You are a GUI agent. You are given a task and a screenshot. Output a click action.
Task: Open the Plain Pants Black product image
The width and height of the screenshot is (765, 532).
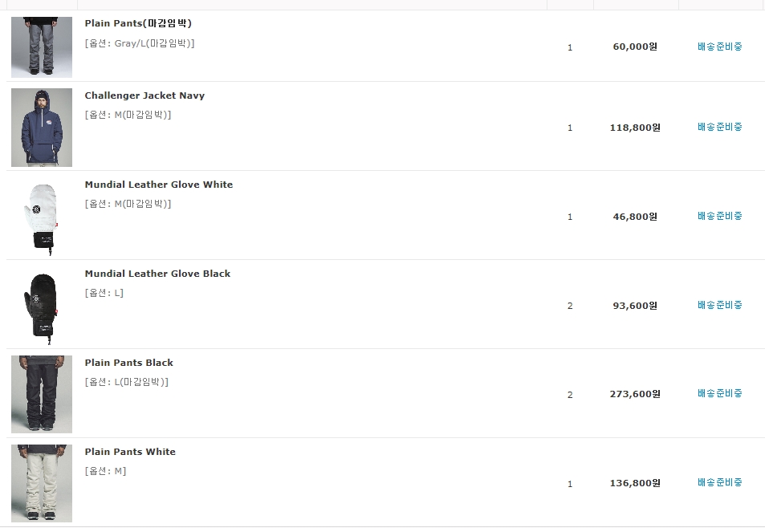pos(42,394)
